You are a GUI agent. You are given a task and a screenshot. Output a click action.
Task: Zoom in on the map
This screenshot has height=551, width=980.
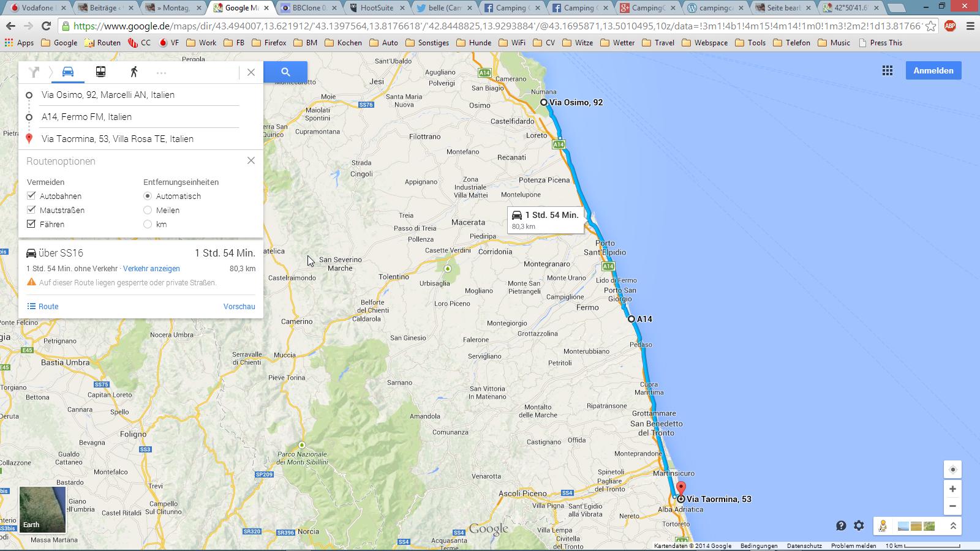click(x=952, y=489)
